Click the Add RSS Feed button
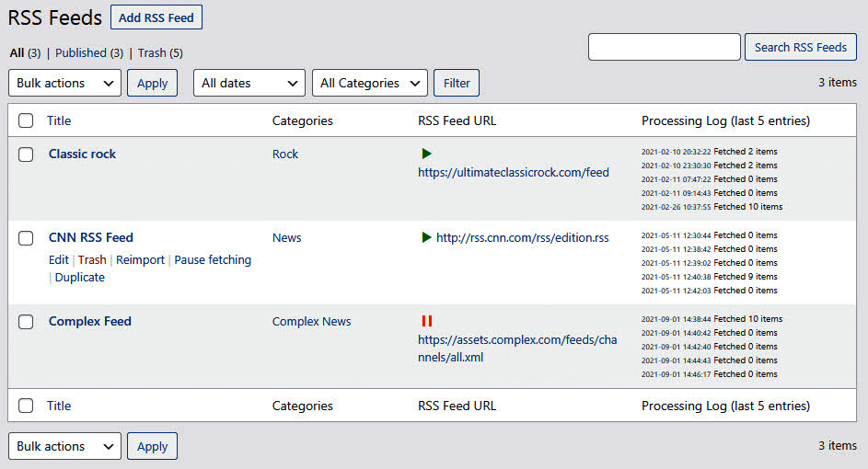868x469 pixels. coord(156,17)
